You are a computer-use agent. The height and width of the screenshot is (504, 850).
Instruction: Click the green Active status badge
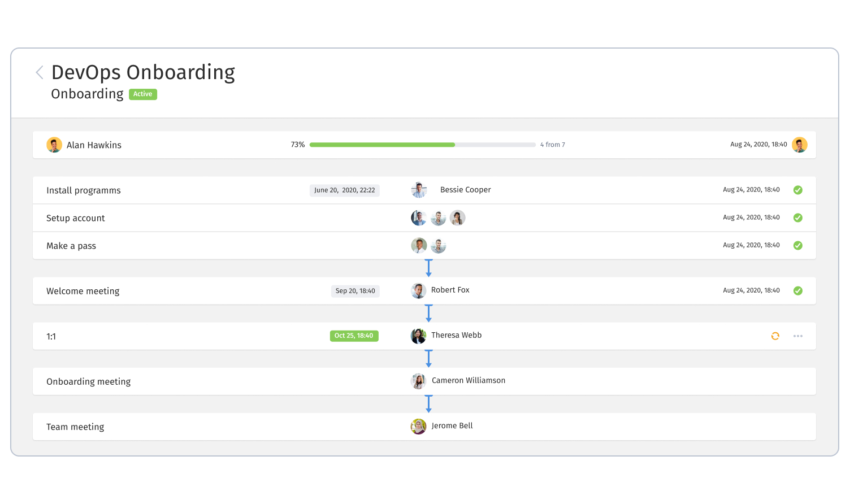click(143, 94)
